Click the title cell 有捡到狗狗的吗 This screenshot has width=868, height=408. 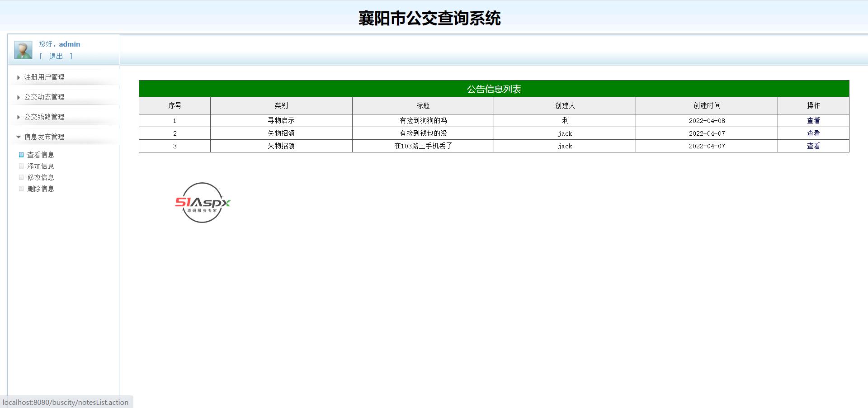tap(423, 121)
